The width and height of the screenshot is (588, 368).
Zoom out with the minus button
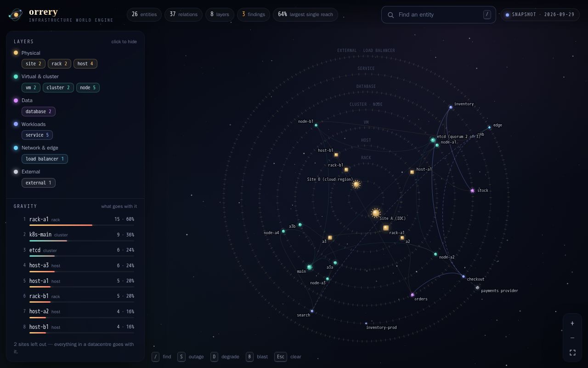(572, 338)
